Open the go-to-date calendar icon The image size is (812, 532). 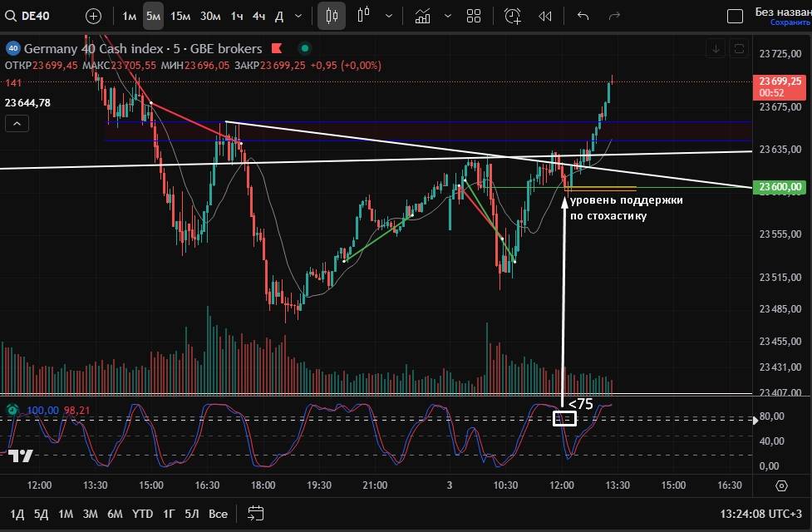tap(255, 514)
